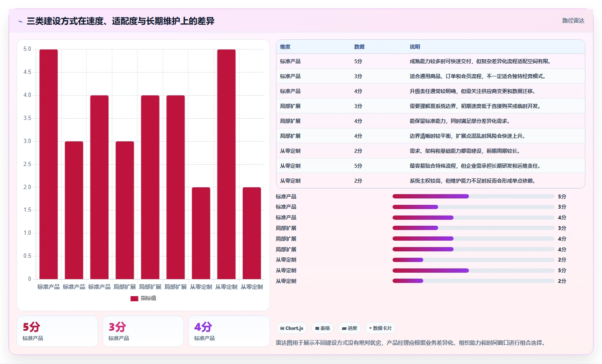Click the lightning icon beside the title
The width and height of the screenshot is (602, 364).
[x=20, y=21]
